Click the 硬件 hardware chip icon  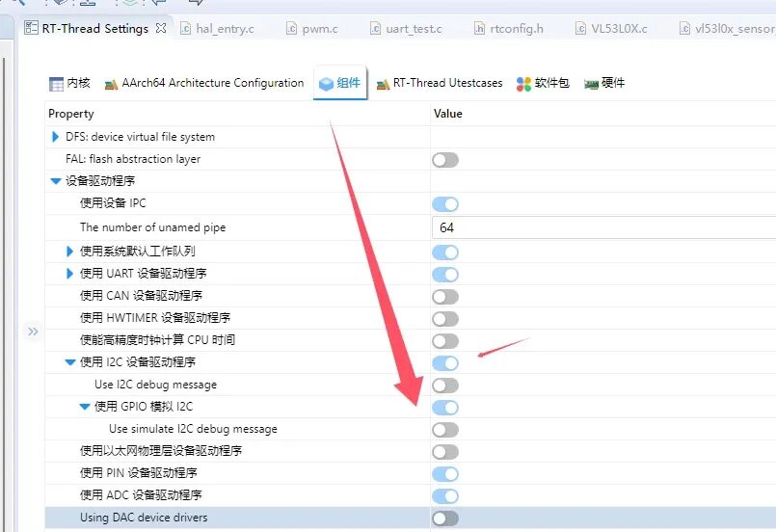pyautogui.click(x=591, y=84)
